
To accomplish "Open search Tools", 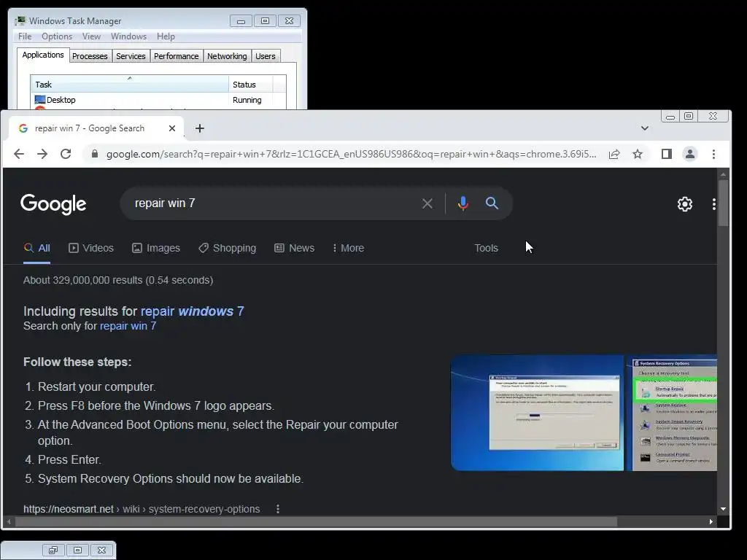I will (x=486, y=248).
